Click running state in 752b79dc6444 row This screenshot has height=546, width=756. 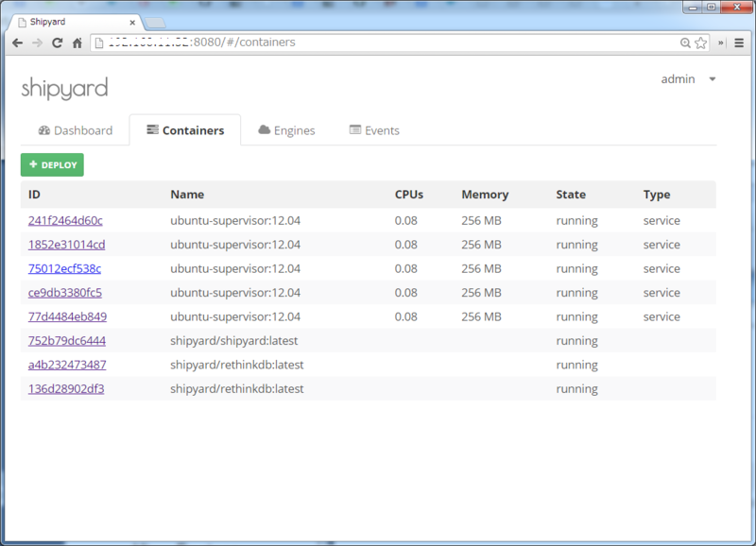[576, 341]
